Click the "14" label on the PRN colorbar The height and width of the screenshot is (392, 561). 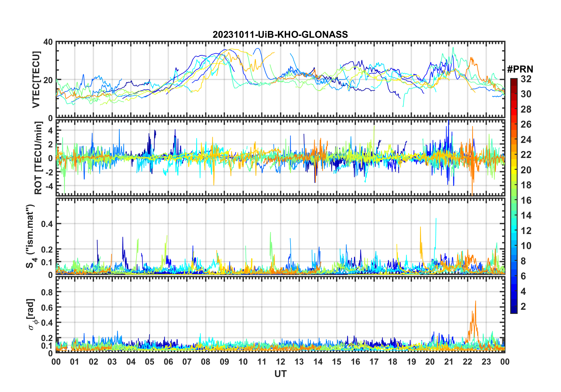click(x=526, y=215)
